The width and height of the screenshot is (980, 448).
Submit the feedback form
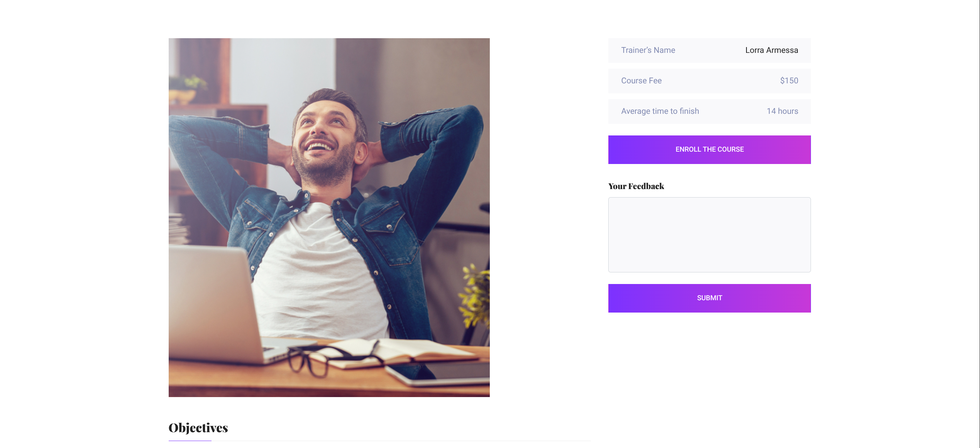(x=709, y=298)
